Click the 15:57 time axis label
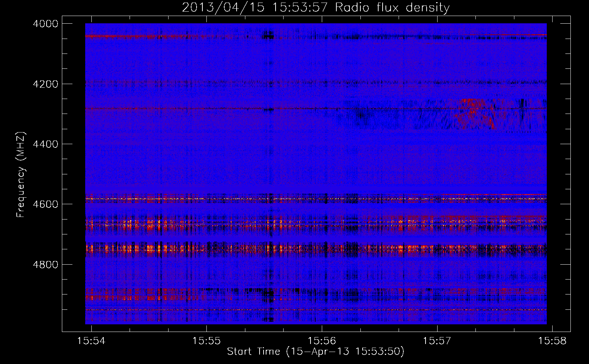Viewport: 589px width, 364px height. pyautogui.click(x=437, y=341)
